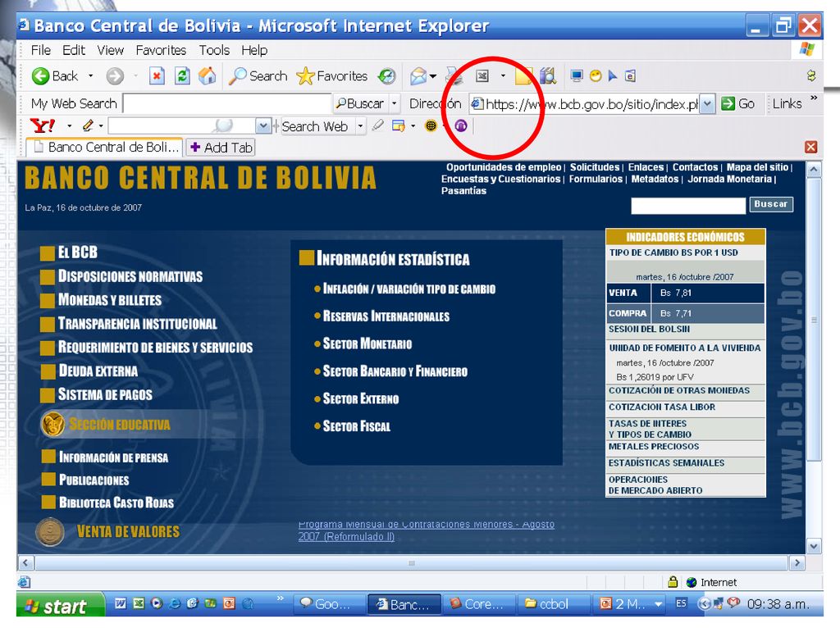Screen dimensions: 840x628
Task: Click the yellow smiley face toolbar icon
Action: click(x=596, y=76)
